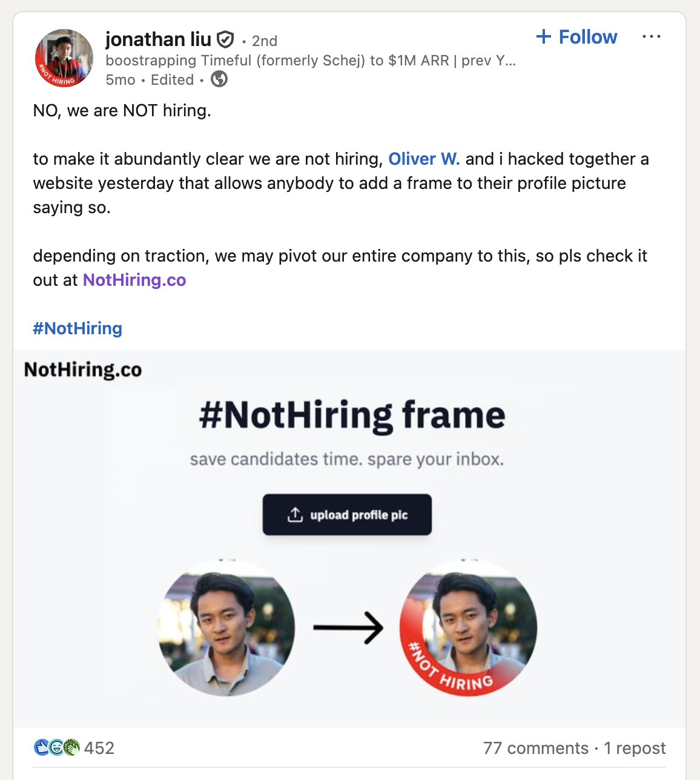The width and height of the screenshot is (700, 780).
Task: Click the clapping celebrate reaction icon
Action: pyautogui.click(x=72, y=748)
